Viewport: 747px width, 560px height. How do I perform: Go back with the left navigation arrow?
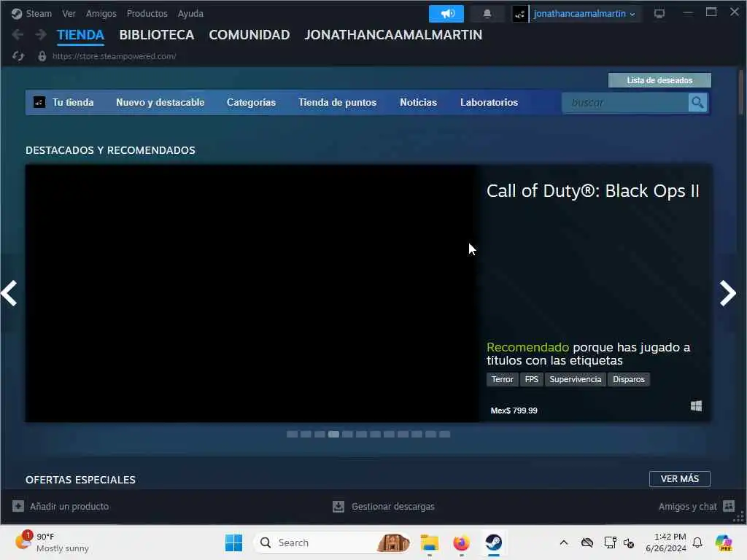tap(18, 35)
